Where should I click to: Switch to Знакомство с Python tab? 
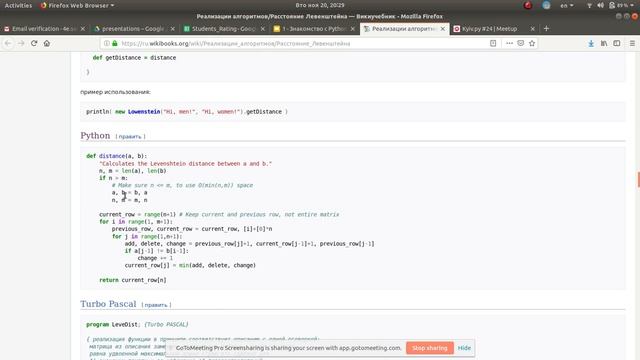click(314, 29)
